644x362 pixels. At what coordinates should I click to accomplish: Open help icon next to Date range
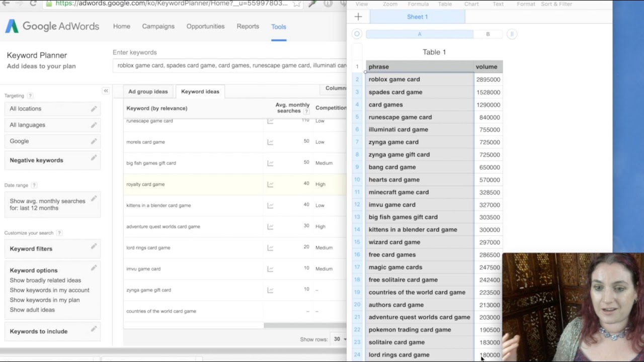pos(34,185)
